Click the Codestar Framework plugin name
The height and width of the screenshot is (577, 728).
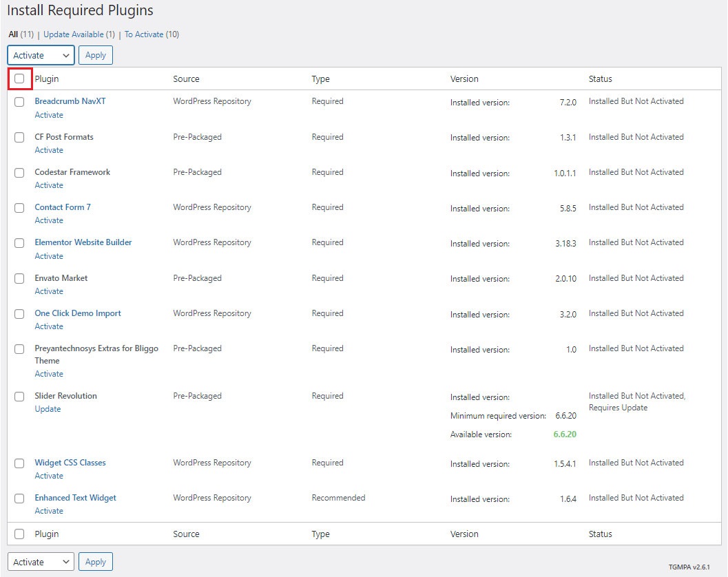[x=72, y=172]
